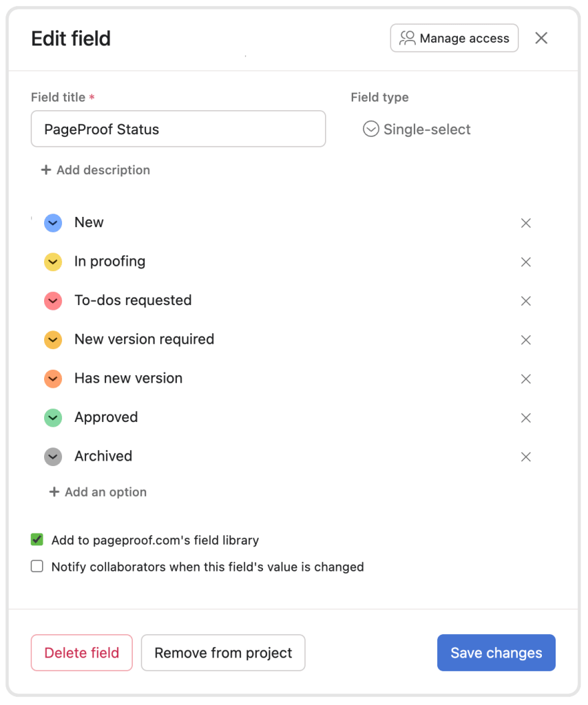Delete the Archived option
The image size is (588, 705).
526,456
